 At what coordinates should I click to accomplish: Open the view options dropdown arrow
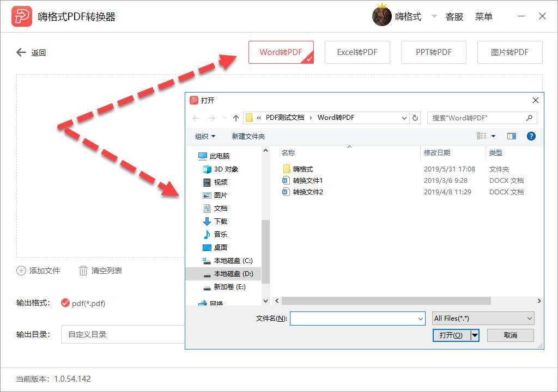493,136
